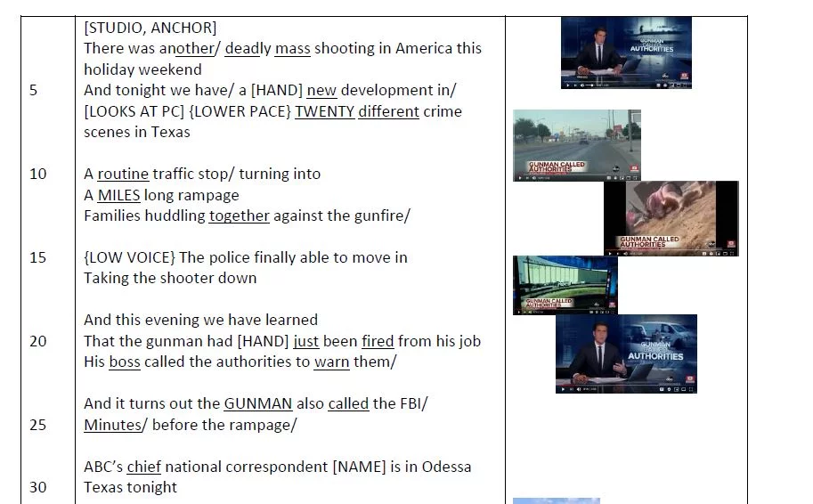Click the underlined word 'chief'
The width and height of the screenshot is (813, 504).
pos(143,467)
